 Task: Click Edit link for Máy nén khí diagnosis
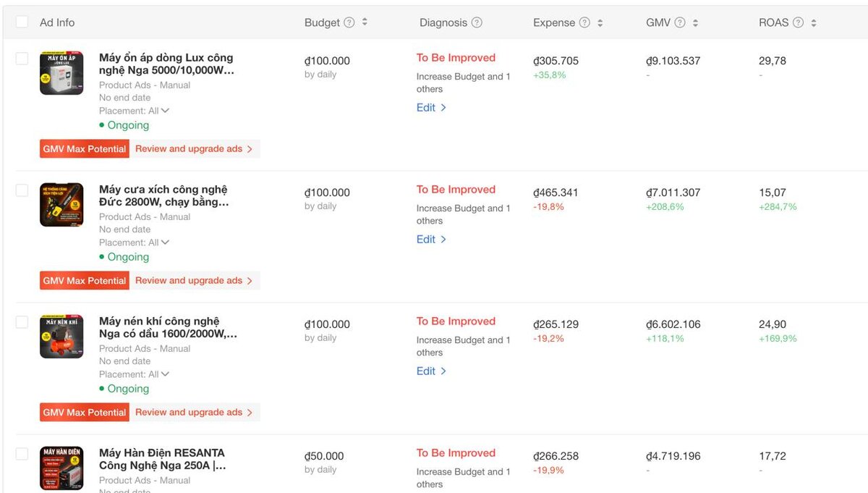[431, 371]
